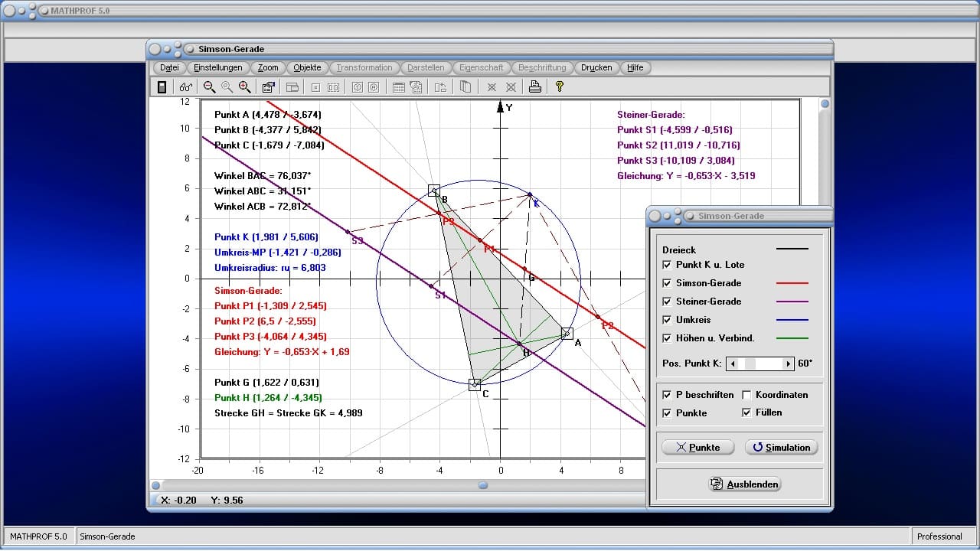Image resolution: width=980 pixels, height=551 pixels.
Task: Open the Einstellungen menu
Action: [218, 67]
